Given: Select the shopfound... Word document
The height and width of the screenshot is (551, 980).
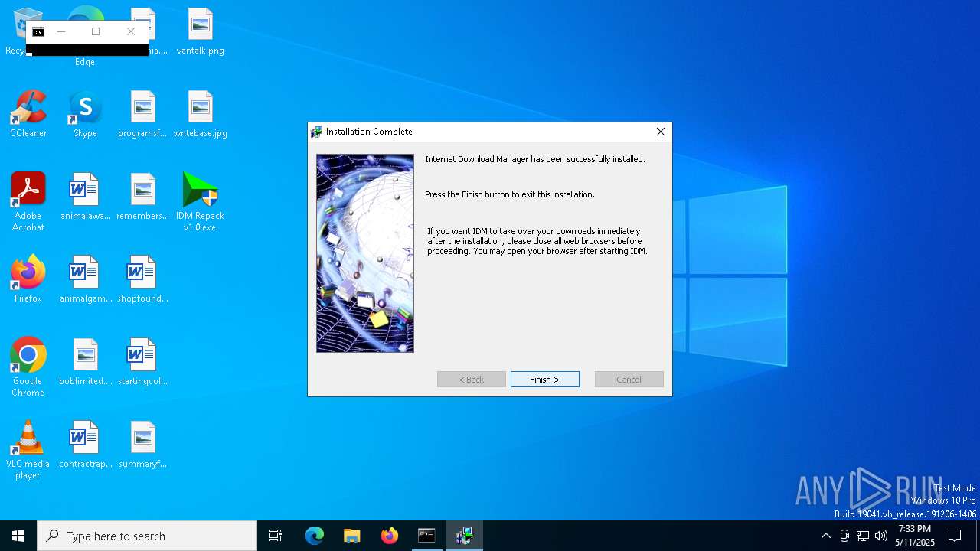Looking at the screenshot, I should pos(142,279).
